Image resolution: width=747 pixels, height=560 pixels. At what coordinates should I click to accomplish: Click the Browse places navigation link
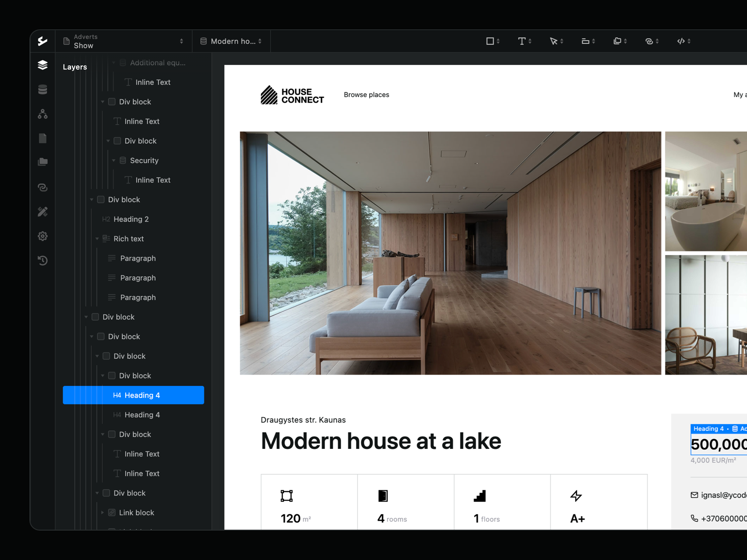tap(366, 95)
